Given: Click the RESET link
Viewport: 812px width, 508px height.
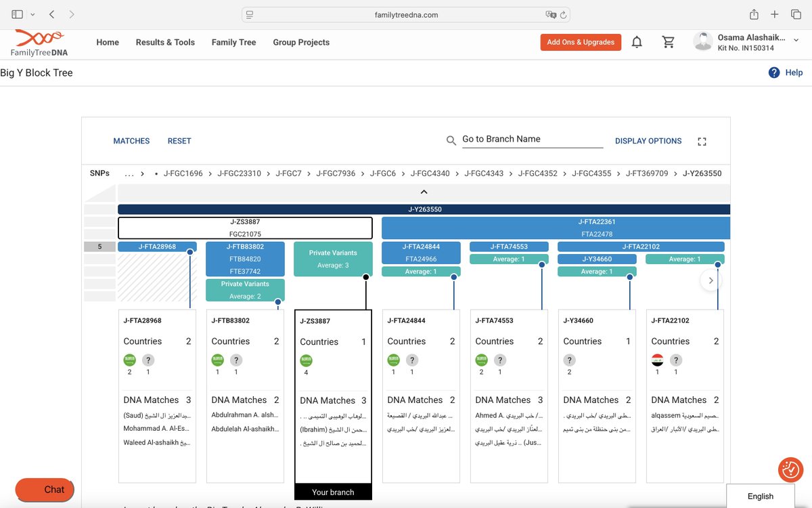Looking at the screenshot, I should point(179,141).
